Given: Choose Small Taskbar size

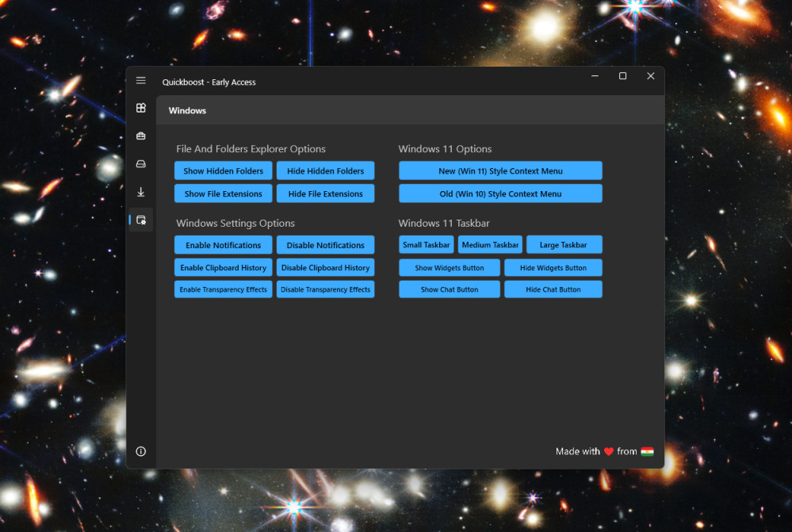Looking at the screenshot, I should (427, 244).
